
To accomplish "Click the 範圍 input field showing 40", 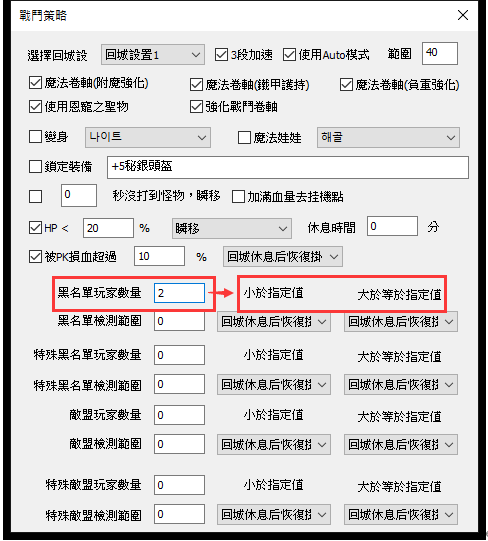I will [440, 53].
